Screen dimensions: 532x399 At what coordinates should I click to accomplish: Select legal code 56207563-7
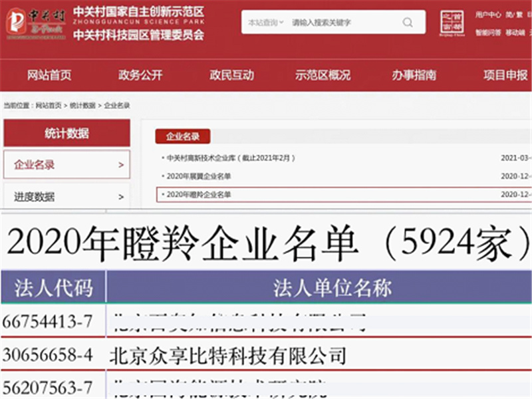point(47,388)
